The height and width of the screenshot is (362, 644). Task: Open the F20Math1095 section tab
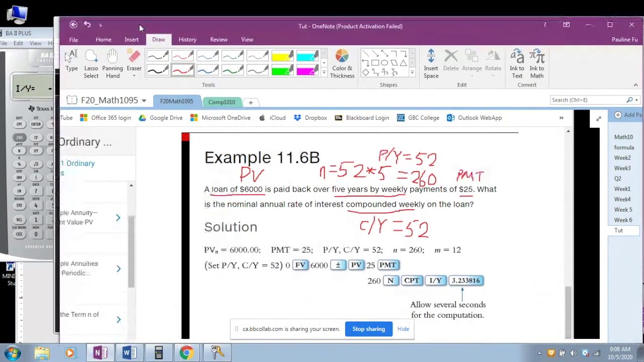click(x=177, y=101)
